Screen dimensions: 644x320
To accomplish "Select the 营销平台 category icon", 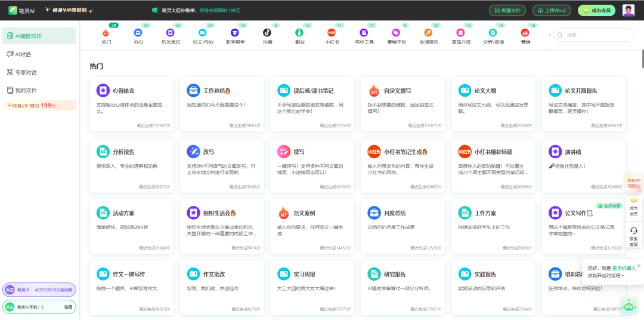I will [x=396, y=32].
